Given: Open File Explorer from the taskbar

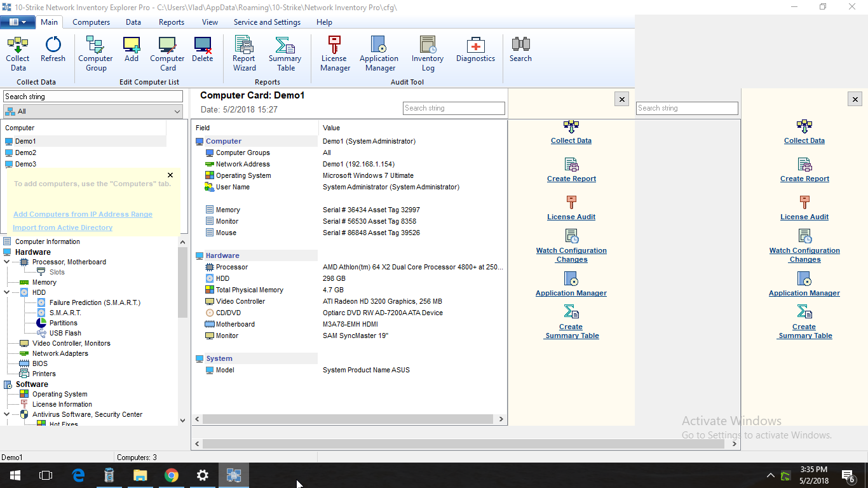Looking at the screenshot, I should [140, 475].
